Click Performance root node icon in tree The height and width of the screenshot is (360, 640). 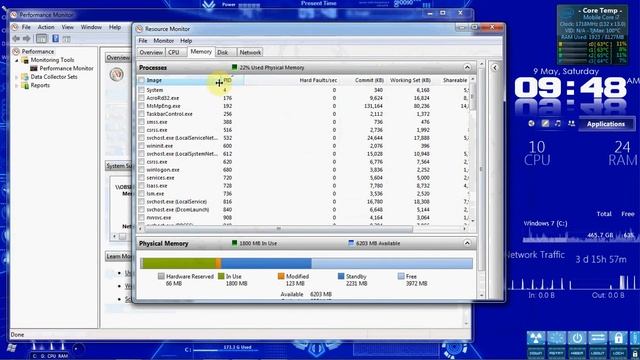click(16, 51)
